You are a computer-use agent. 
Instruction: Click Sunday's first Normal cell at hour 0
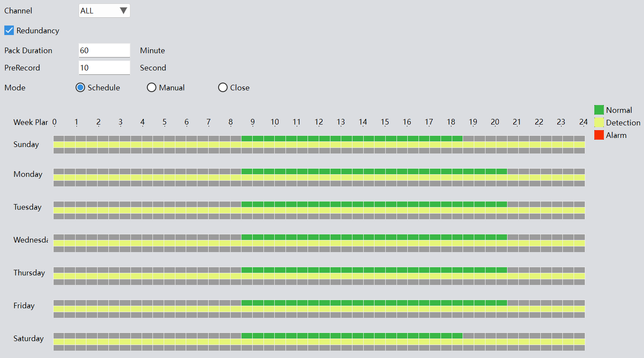(x=59, y=139)
